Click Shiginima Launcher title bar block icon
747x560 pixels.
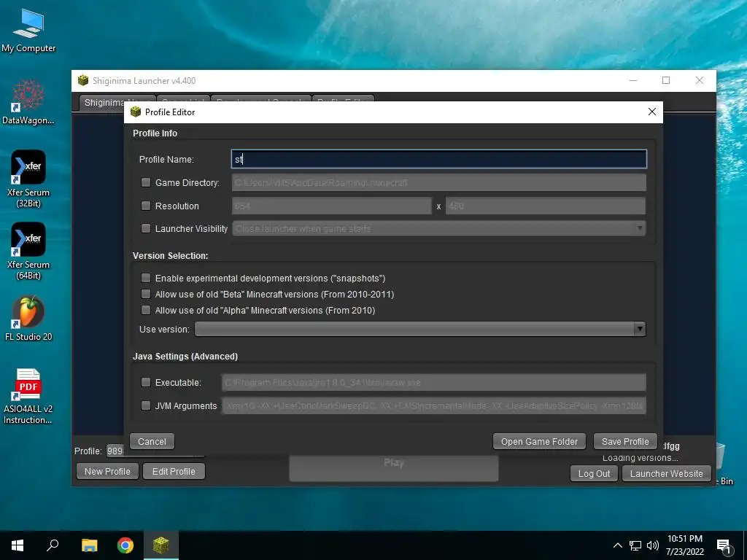(x=83, y=80)
